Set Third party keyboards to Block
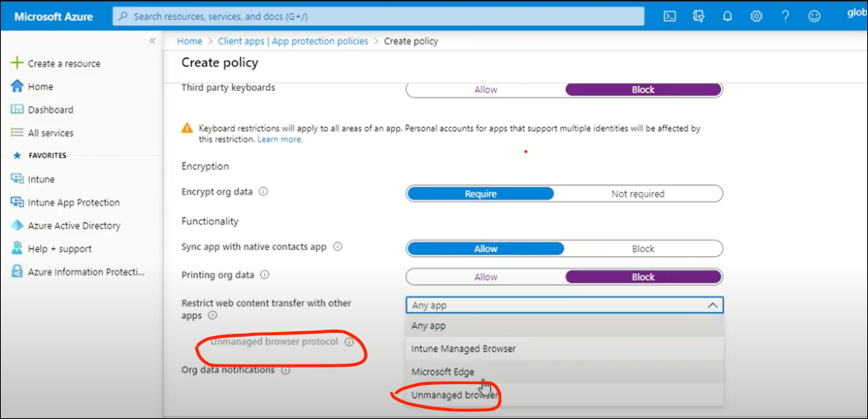 point(643,89)
